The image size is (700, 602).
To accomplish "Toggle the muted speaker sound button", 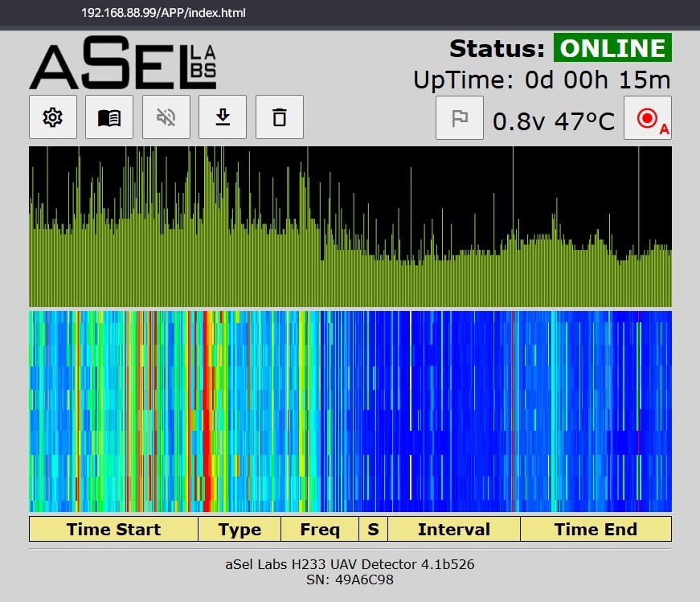I will click(166, 117).
